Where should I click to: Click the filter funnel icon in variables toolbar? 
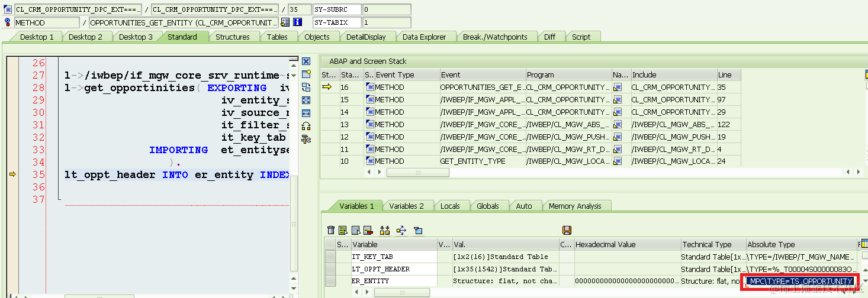pos(418,230)
